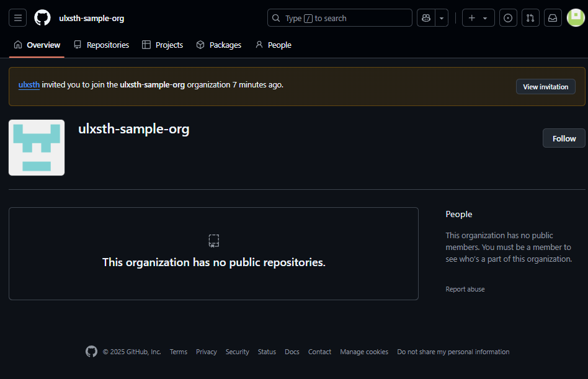Switch to the Projects tab
This screenshot has width=588, height=379.
pos(163,45)
